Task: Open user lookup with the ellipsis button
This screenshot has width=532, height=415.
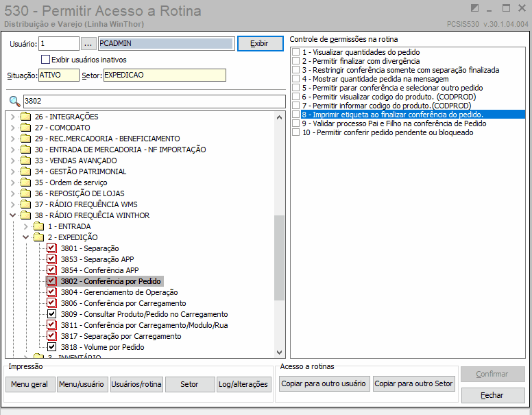Action: click(x=88, y=44)
